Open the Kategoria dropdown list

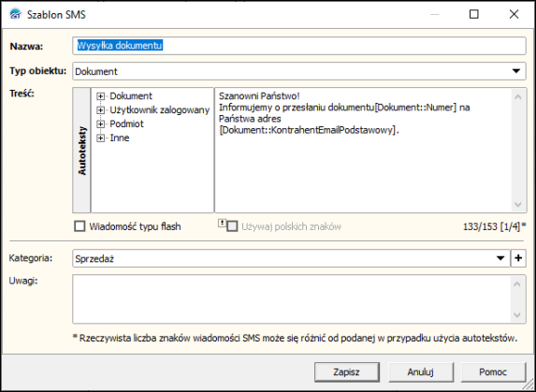(500, 258)
